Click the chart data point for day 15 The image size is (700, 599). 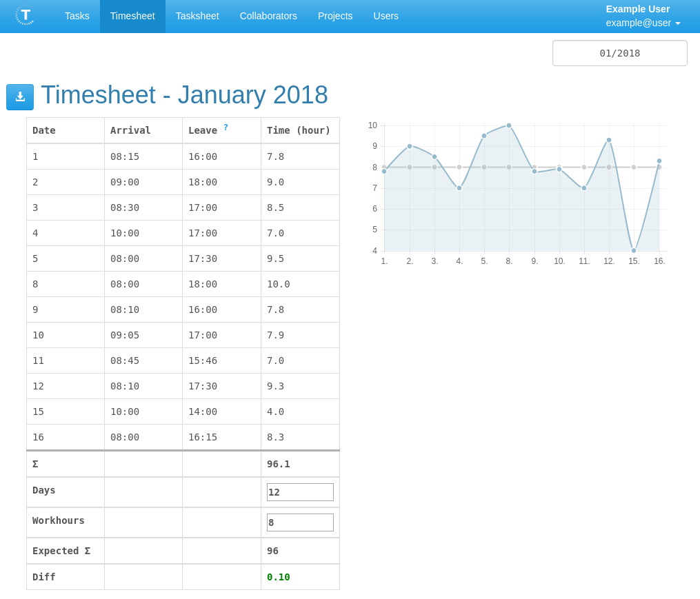coord(634,250)
